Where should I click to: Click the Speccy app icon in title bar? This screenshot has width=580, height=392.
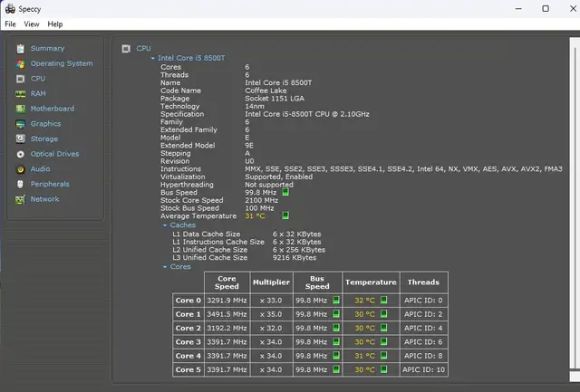tap(10, 9)
